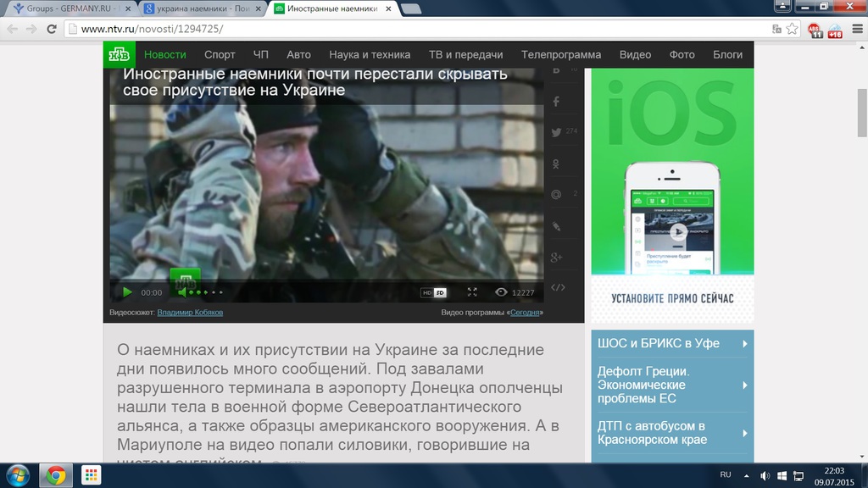
Task: Open the Adblock extension icon
Action: (x=815, y=30)
